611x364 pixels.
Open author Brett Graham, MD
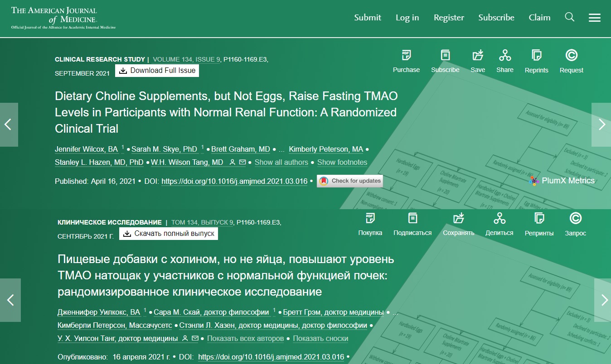point(241,149)
